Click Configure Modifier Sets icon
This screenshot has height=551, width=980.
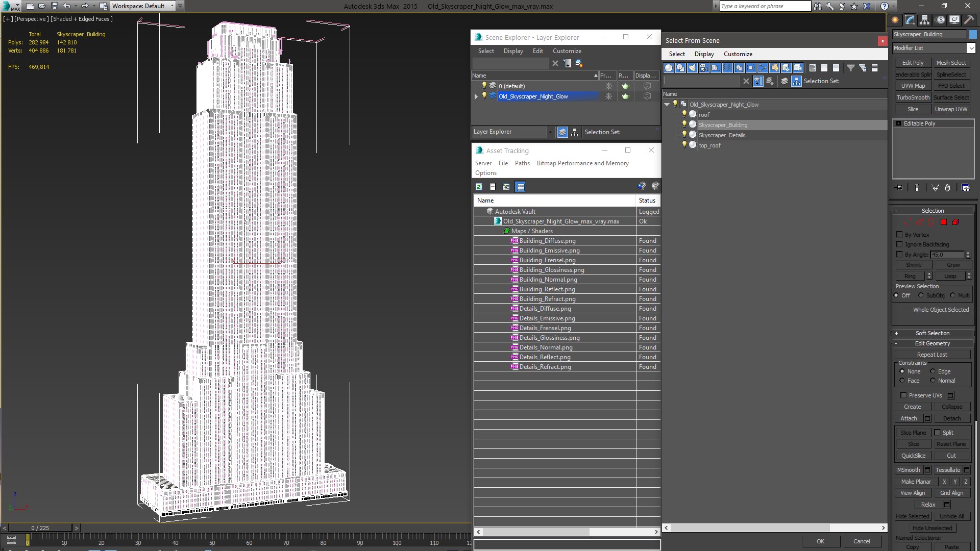pyautogui.click(x=965, y=188)
